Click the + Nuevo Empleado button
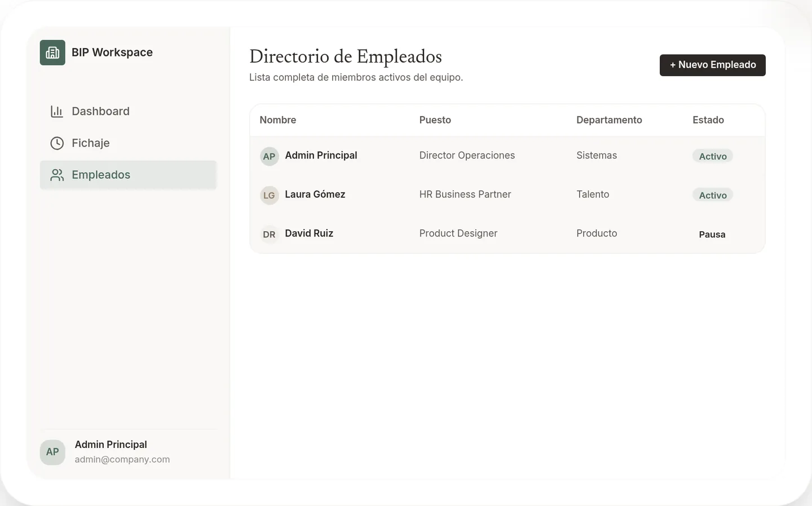 (713, 65)
